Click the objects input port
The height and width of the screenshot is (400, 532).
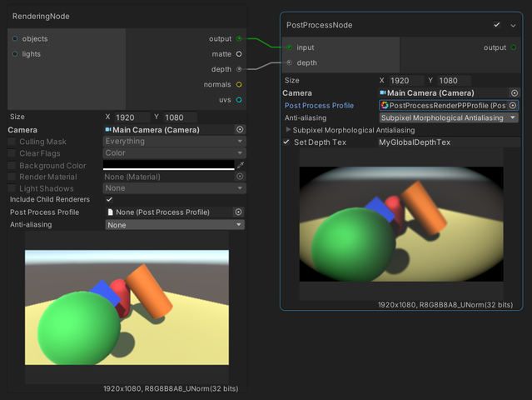click(x=15, y=38)
